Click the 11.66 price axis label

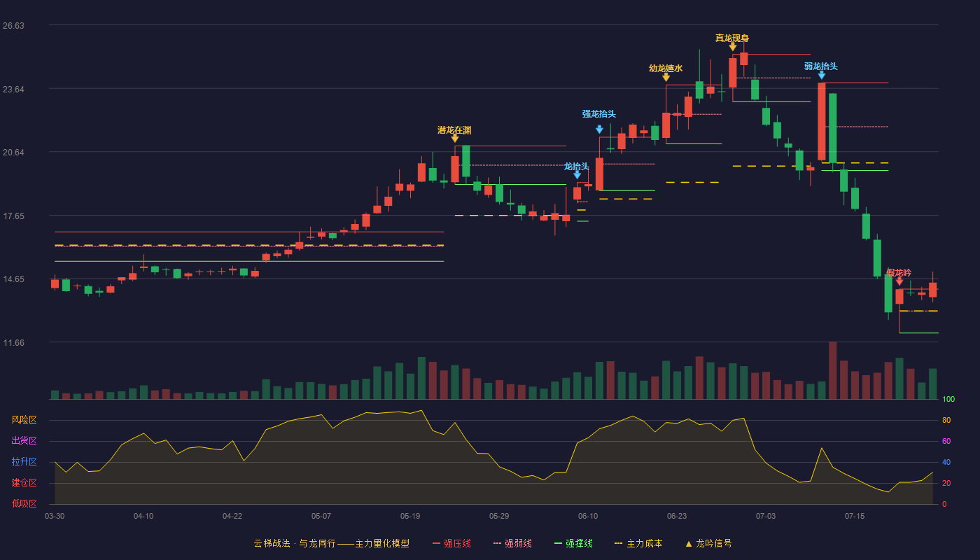[13, 343]
